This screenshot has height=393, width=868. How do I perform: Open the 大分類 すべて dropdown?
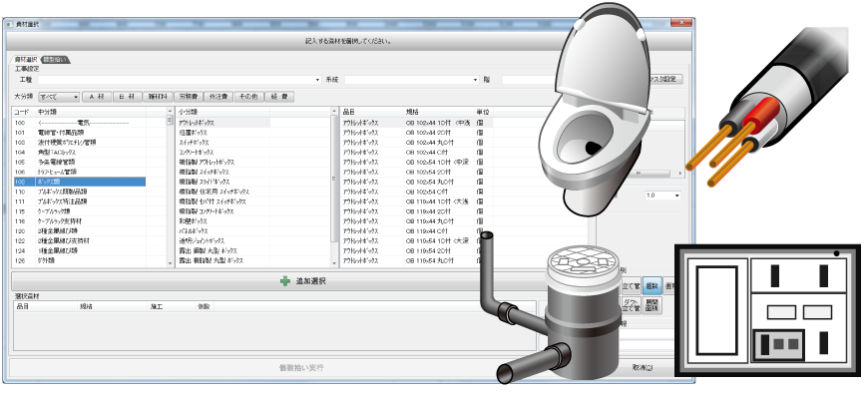pyautogui.click(x=59, y=97)
